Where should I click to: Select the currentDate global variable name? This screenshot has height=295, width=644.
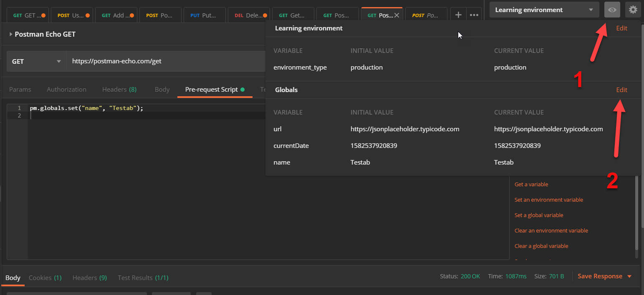point(291,145)
